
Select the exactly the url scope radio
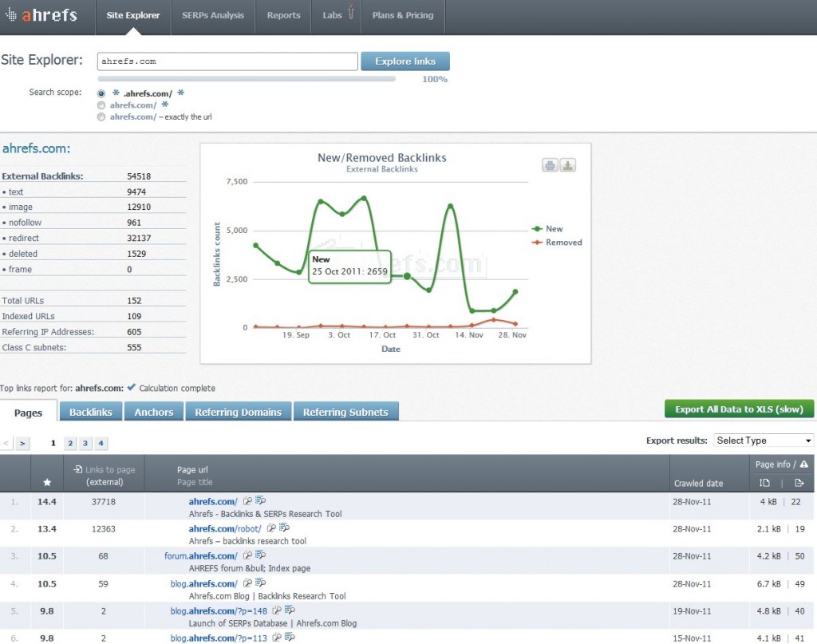[x=101, y=117]
